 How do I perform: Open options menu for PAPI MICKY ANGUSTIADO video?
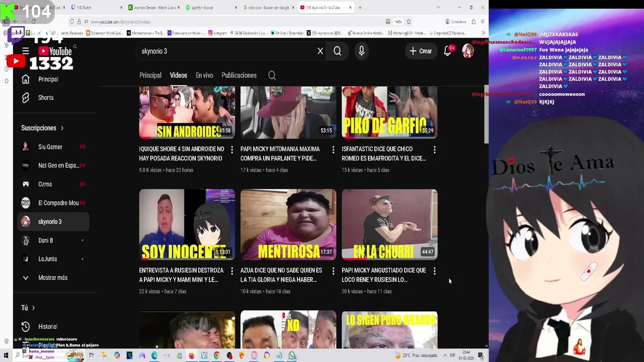tap(435, 271)
